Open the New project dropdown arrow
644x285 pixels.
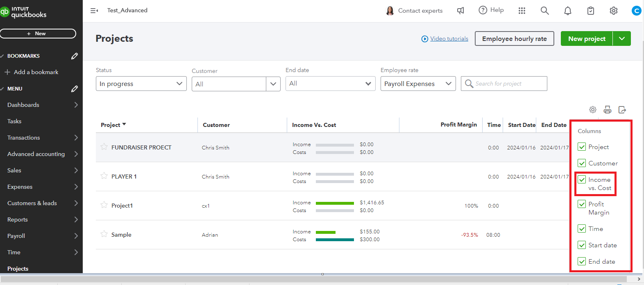[x=621, y=38]
